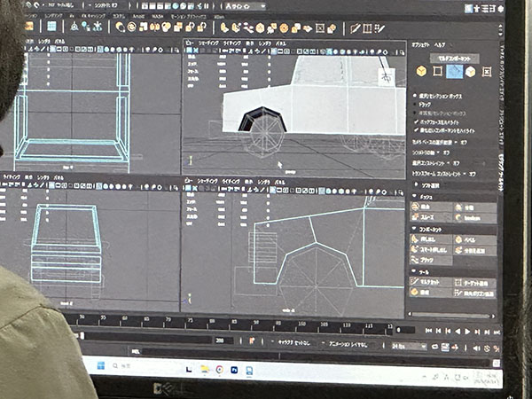This screenshot has height=399, width=532.
Task: Choose the dimmed 微調整/セレクション ボックス radio option
Action: point(415,113)
